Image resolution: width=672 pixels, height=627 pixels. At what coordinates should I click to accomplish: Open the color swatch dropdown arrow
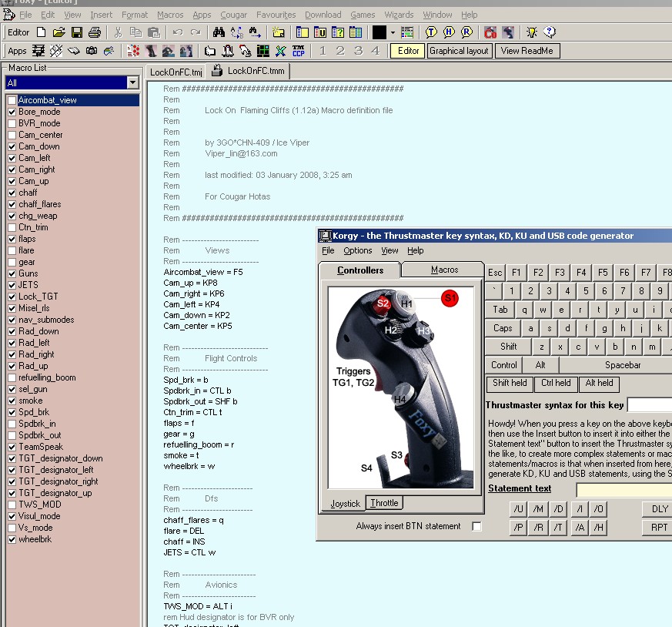392,32
